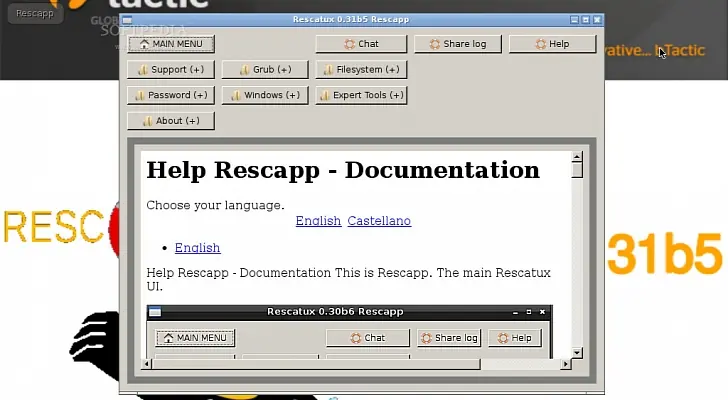Expand the Windows (+) menu
Image resolution: width=728 pixels, height=400 pixels.
265,95
